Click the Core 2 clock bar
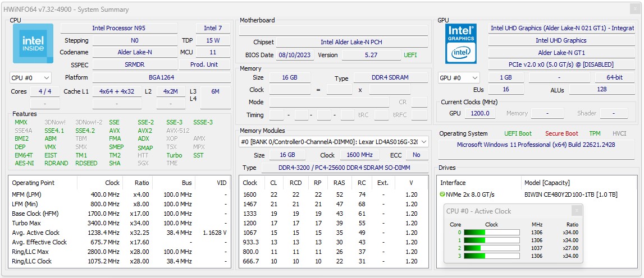Screen dimensions: 644x278 pos(492,248)
